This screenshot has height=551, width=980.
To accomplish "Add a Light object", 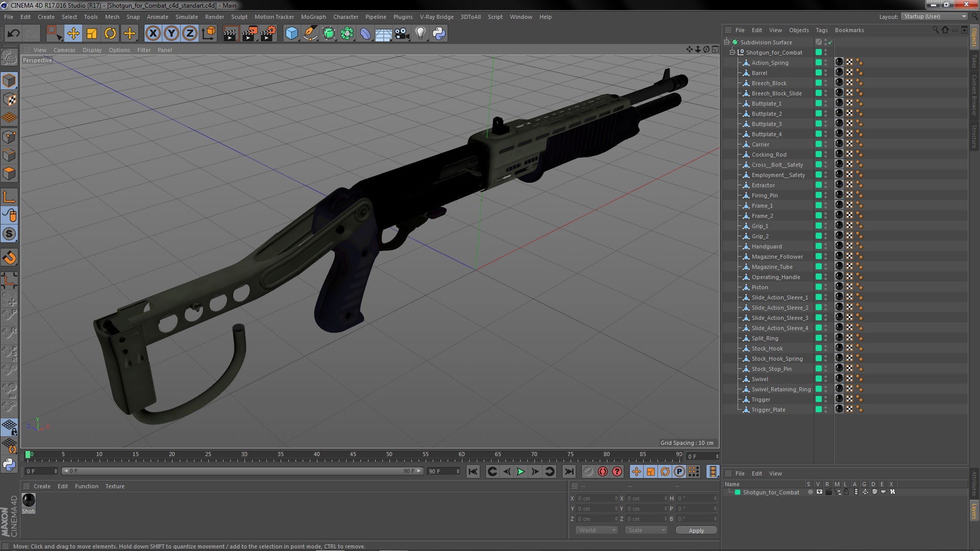I will 420,34.
